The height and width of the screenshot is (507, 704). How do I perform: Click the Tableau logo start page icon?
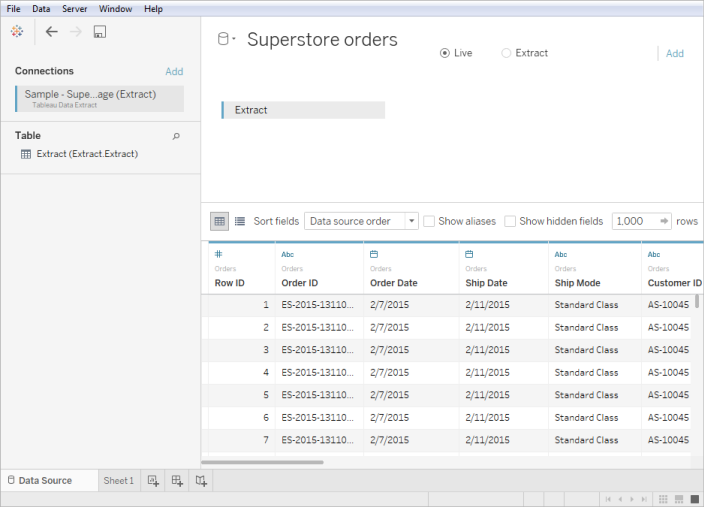(16, 32)
